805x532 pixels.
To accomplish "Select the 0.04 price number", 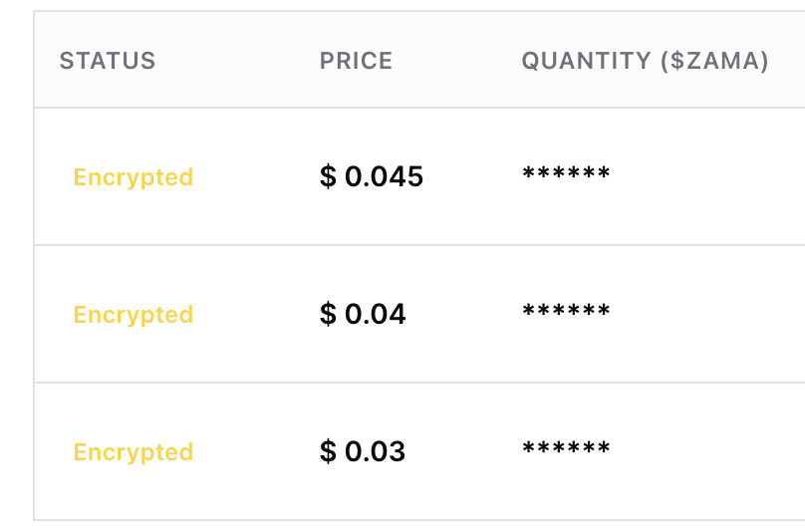I will [x=376, y=315].
